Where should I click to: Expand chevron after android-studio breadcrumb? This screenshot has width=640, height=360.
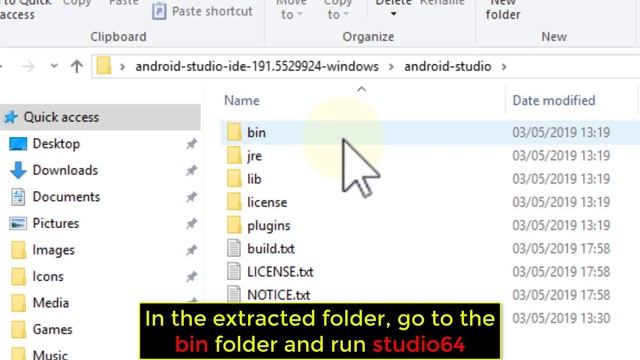click(504, 67)
